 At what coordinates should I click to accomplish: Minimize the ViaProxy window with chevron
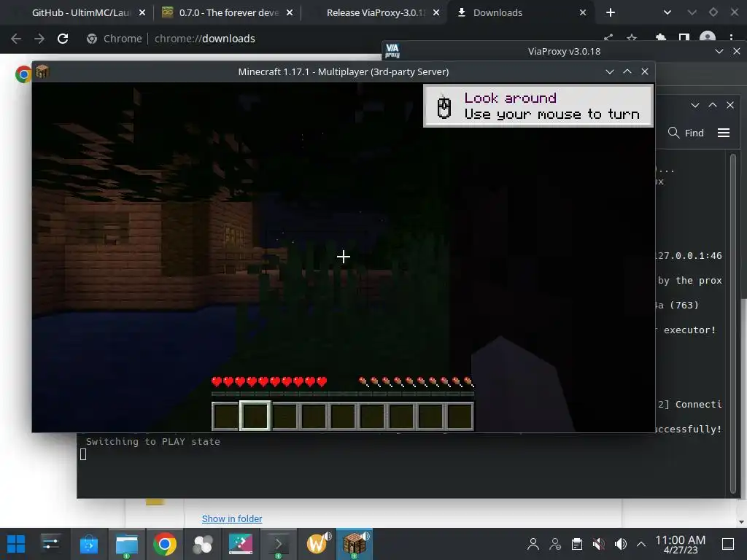[719, 51]
